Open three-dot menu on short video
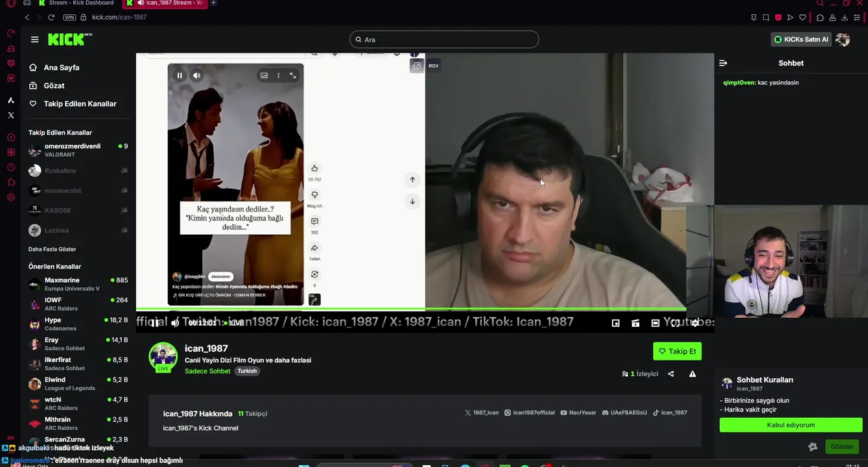Viewport: 868px width, 467px height. point(279,75)
